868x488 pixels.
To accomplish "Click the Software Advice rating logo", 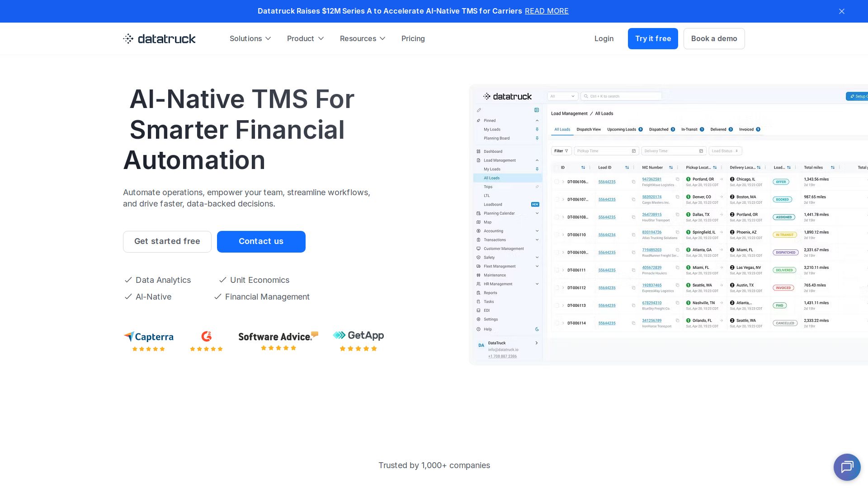I will (278, 341).
